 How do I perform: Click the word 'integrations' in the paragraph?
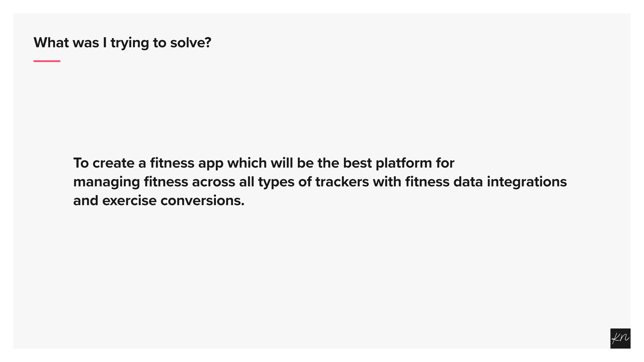[527, 182]
